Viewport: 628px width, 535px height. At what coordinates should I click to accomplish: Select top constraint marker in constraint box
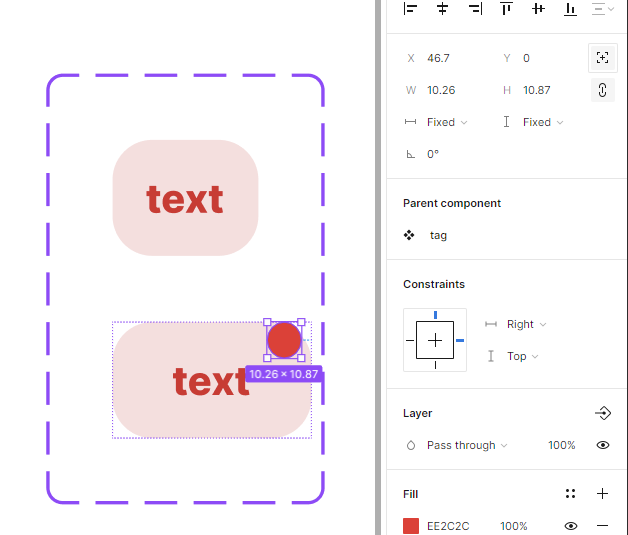click(435, 315)
